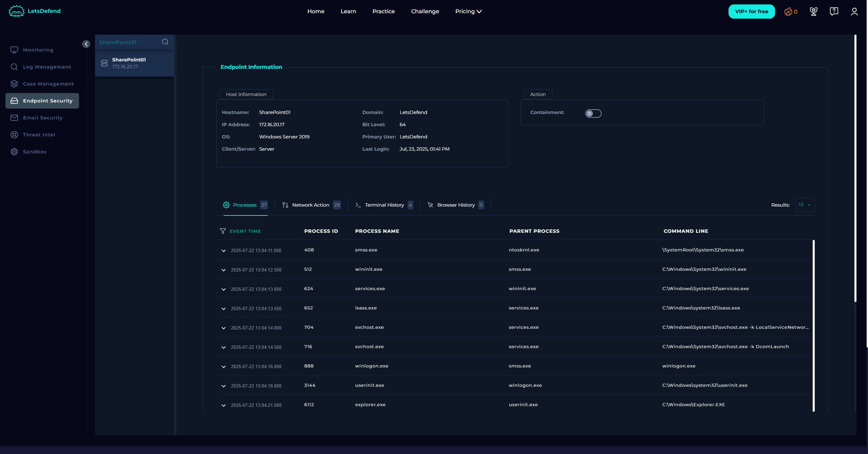Click the endpoint search magnifier icon
Viewport: 868px width, 454px height.
[165, 42]
